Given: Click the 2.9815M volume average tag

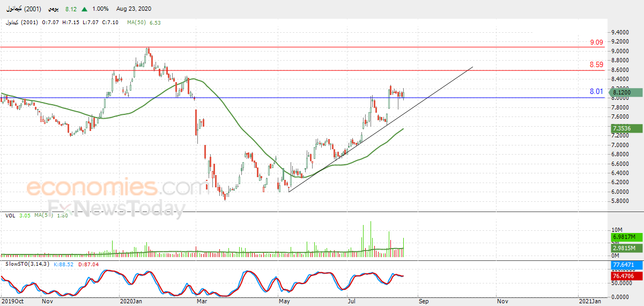Looking at the screenshot, I should coord(626,248).
